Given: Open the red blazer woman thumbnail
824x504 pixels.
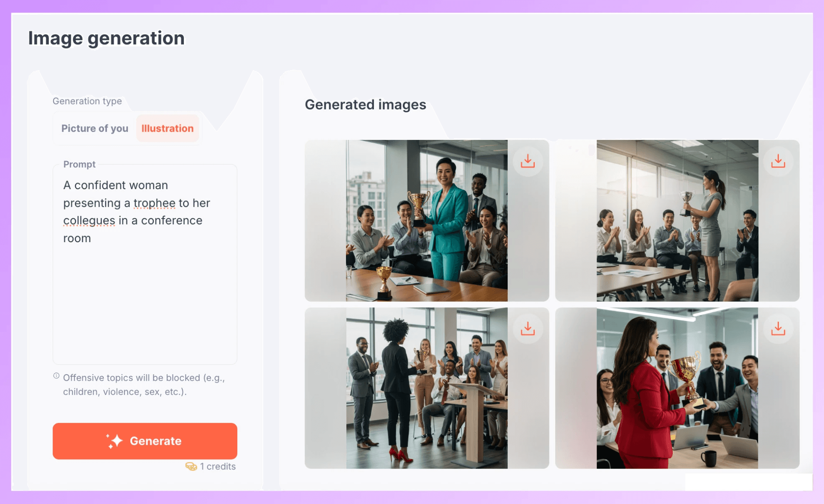Looking at the screenshot, I should (x=677, y=388).
